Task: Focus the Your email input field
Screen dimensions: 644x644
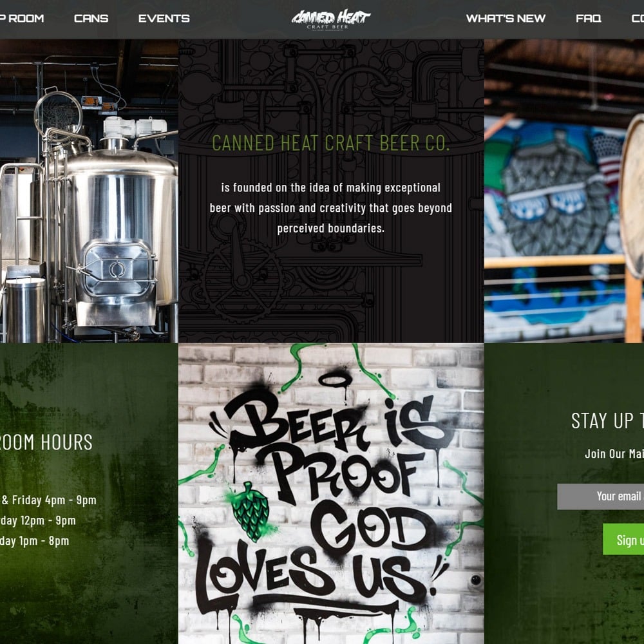Action: click(600, 497)
